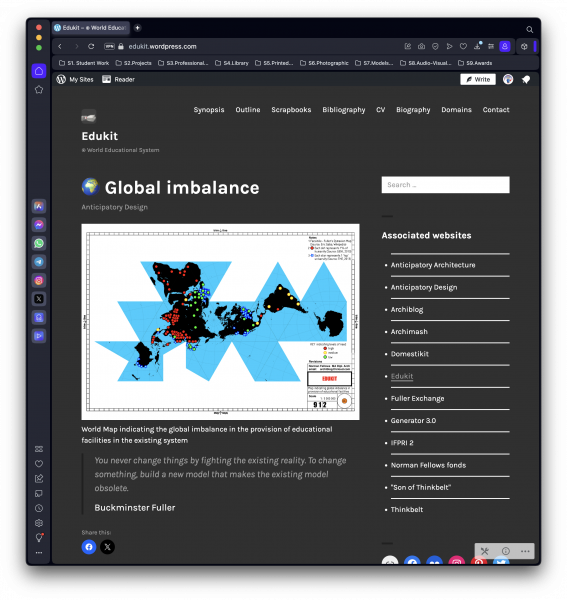Share this post on Facebook

(89, 547)
